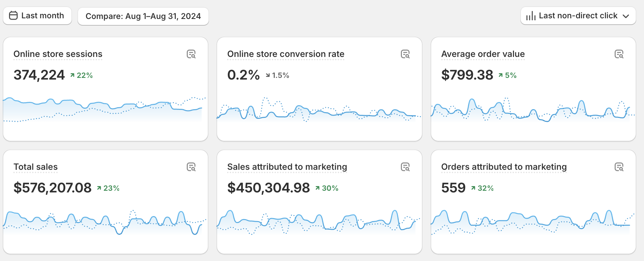The image size is (644, 261).
Task: Open the Compare Aug 1–Aug 31, 2024 selector
Action: [x=143, y=16]
